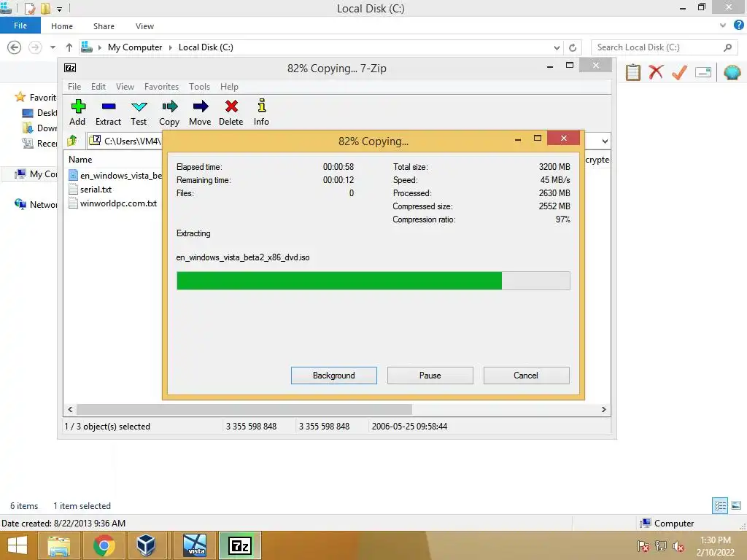Click the 7-Zip horizontal scrollbar thumb
Image resolution: width=747 pixels, height=560 pixels.
tap(244, 410)
